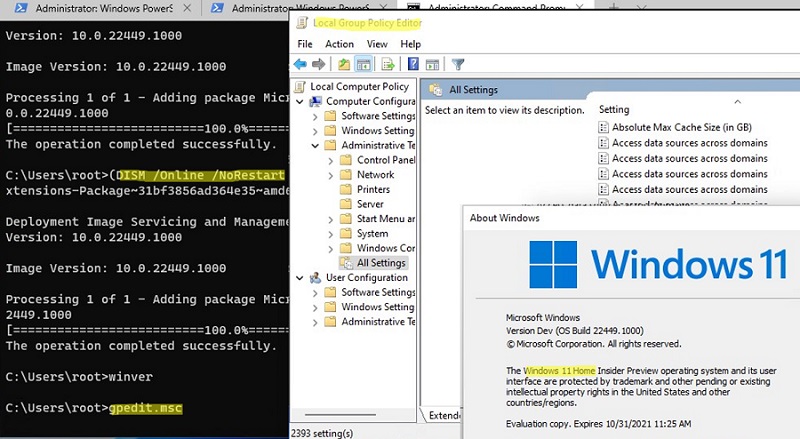Select All Settings in the tree

tap(380, 263)
